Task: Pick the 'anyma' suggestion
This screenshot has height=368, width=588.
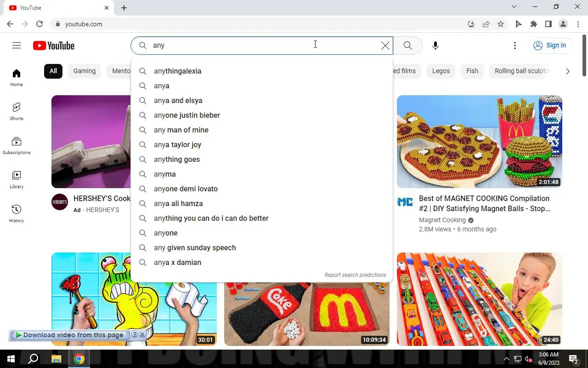Action: (x=262, y=174)
